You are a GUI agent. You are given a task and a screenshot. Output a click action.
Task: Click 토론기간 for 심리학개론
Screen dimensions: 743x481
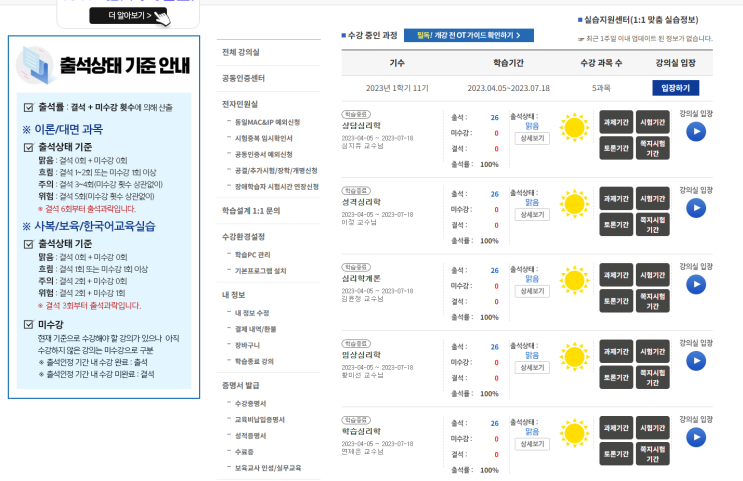point(616,301)
